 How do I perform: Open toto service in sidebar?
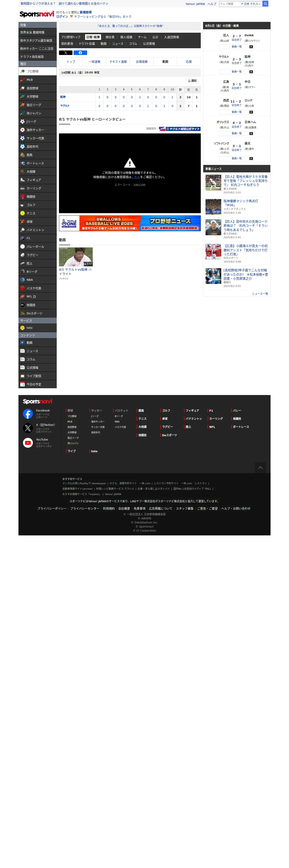pyautogui.click(x=37, y=328)
